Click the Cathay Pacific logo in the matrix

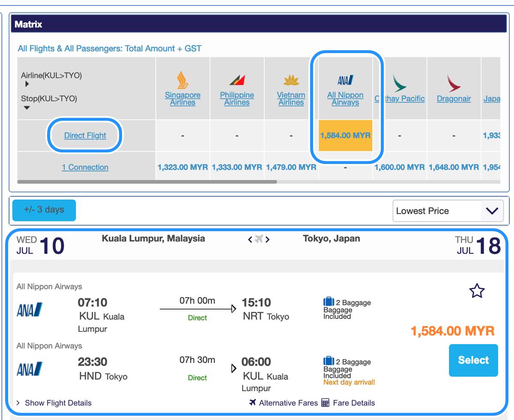pos(399,83)
